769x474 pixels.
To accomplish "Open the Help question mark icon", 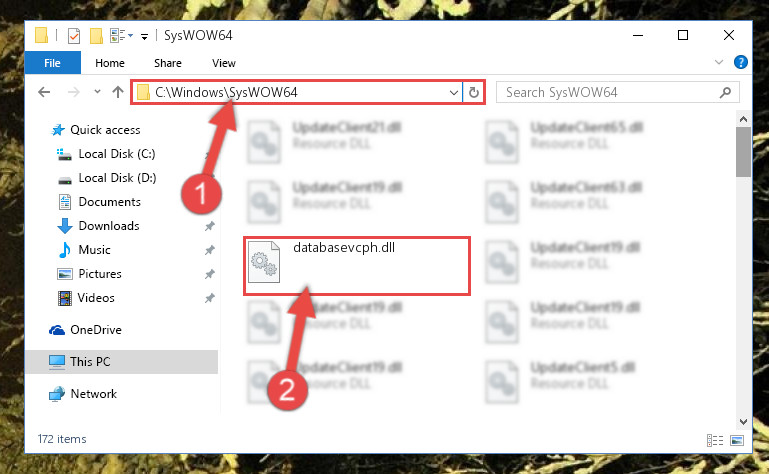I will tap(741, 62).
